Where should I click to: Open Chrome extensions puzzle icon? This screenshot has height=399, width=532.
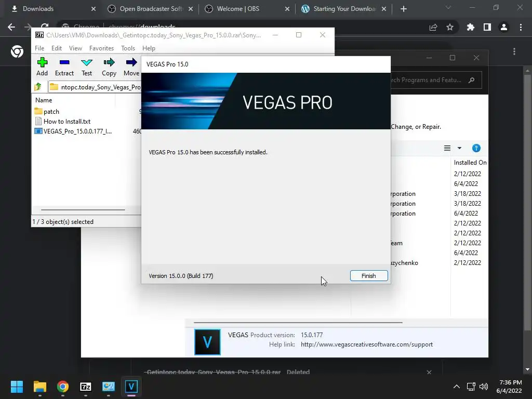click(x=471, y=27)
